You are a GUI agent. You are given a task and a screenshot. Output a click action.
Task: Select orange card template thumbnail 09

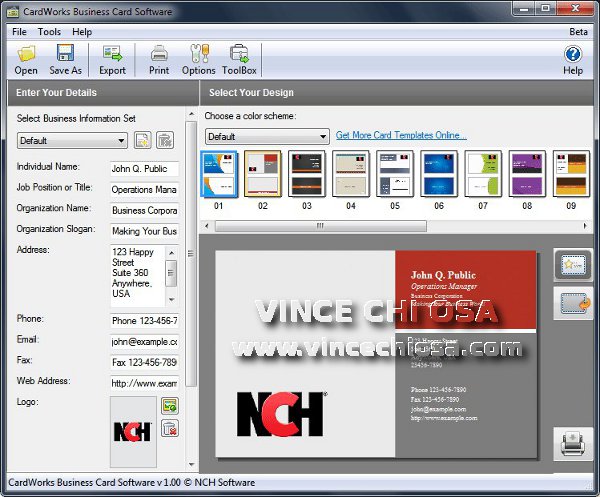click(571, 174)
